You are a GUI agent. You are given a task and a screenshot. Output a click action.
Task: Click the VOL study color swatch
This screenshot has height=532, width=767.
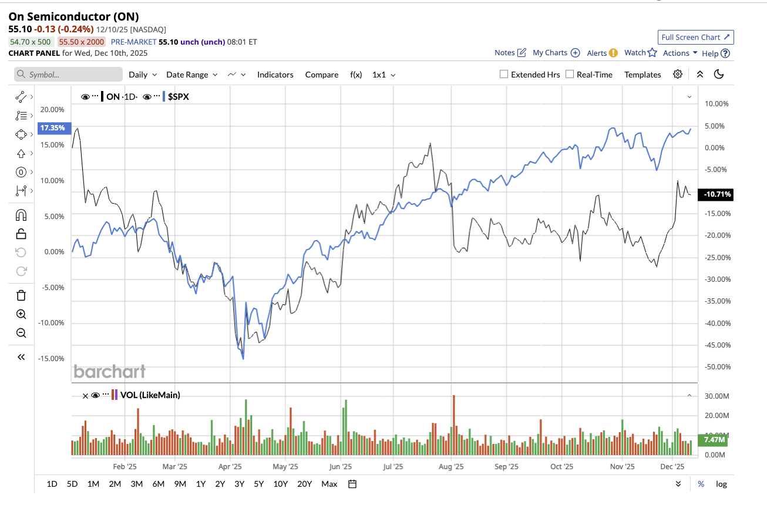[116, 395]
